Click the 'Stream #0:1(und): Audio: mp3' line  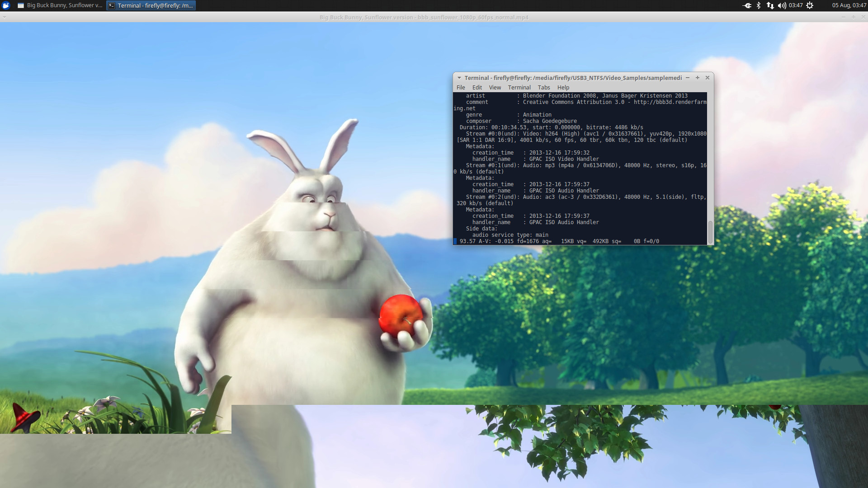tap(586, 165)
